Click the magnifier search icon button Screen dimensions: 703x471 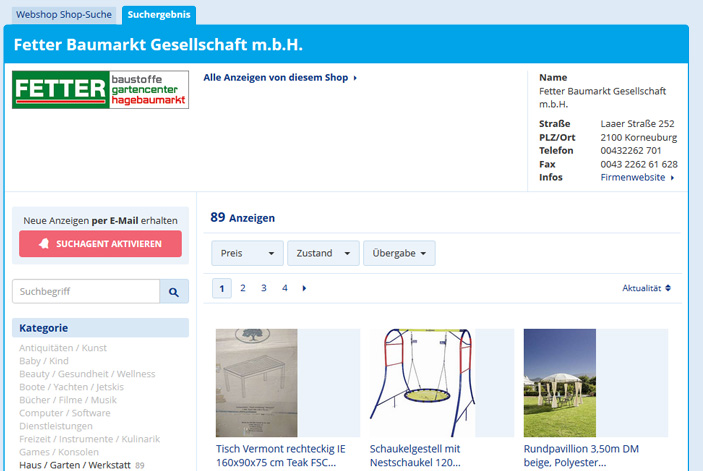coord(174,292)
